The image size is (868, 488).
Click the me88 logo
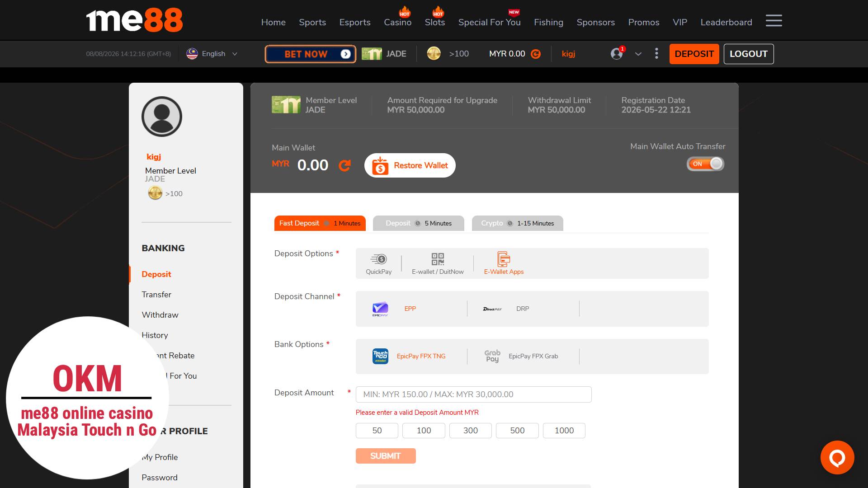coord(134,20)
